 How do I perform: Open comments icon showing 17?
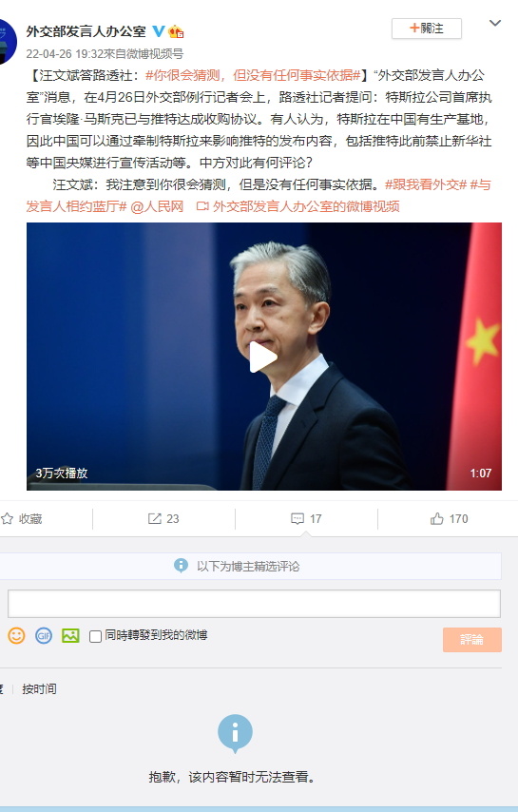pyautogui.click(x=297, y=518)
